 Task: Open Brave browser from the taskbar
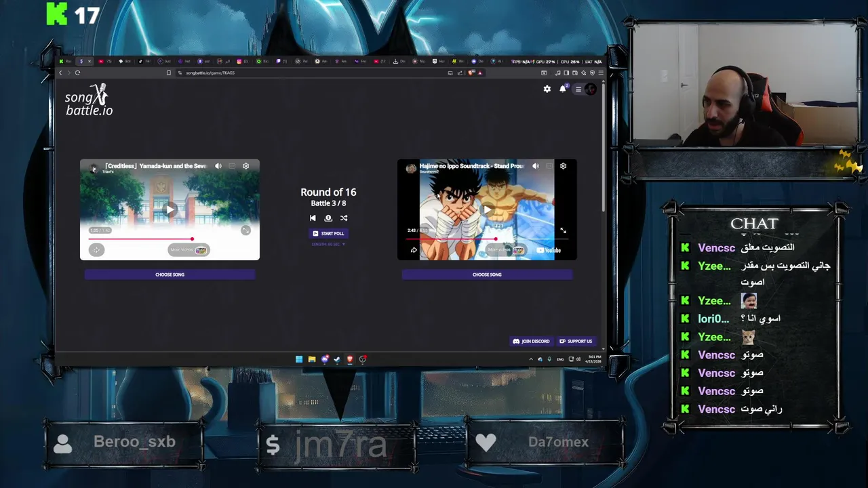(350, 359)
